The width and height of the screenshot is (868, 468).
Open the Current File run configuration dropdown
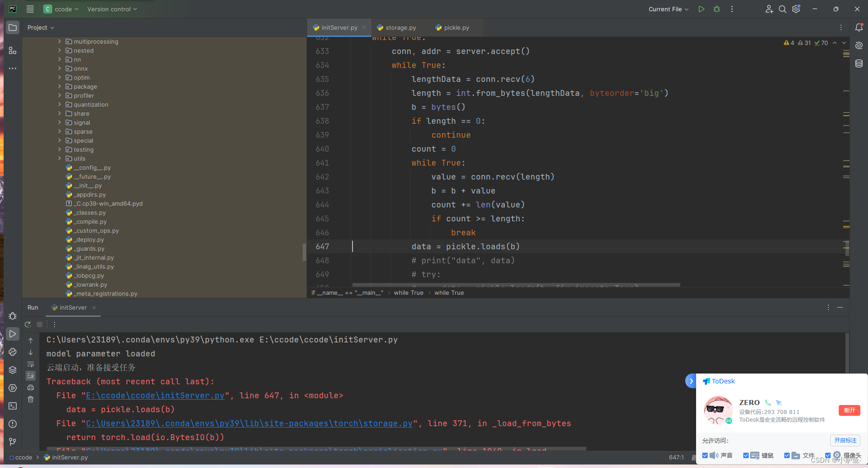click(x=668, y=9)
